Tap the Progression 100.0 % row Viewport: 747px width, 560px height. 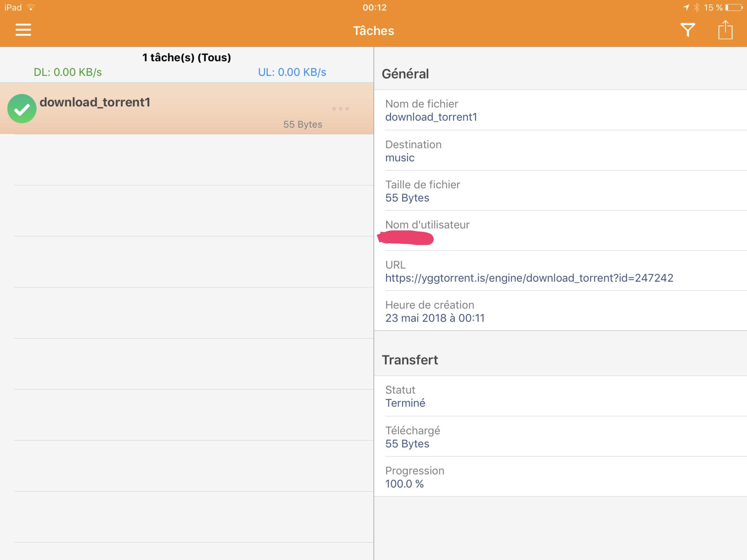(x=560, y=477)
